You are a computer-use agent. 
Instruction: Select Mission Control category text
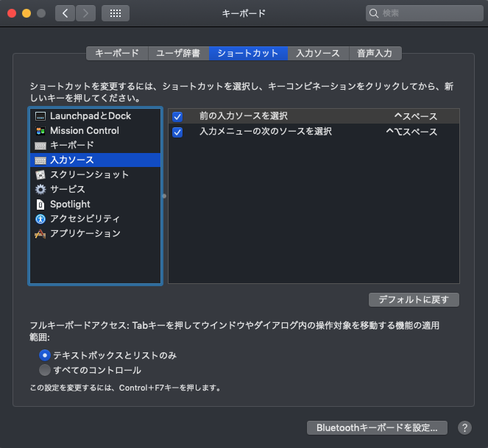(x=85, y=131)
